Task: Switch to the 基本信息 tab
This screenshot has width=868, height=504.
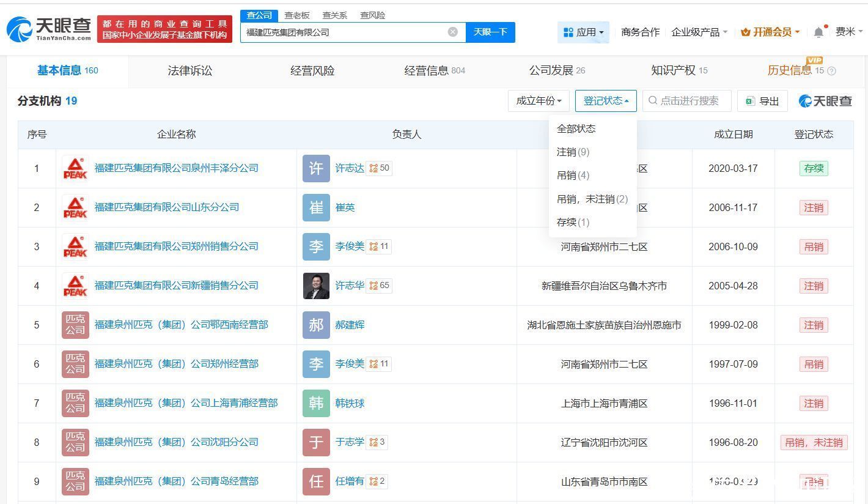Action: [x=67, y=71]
